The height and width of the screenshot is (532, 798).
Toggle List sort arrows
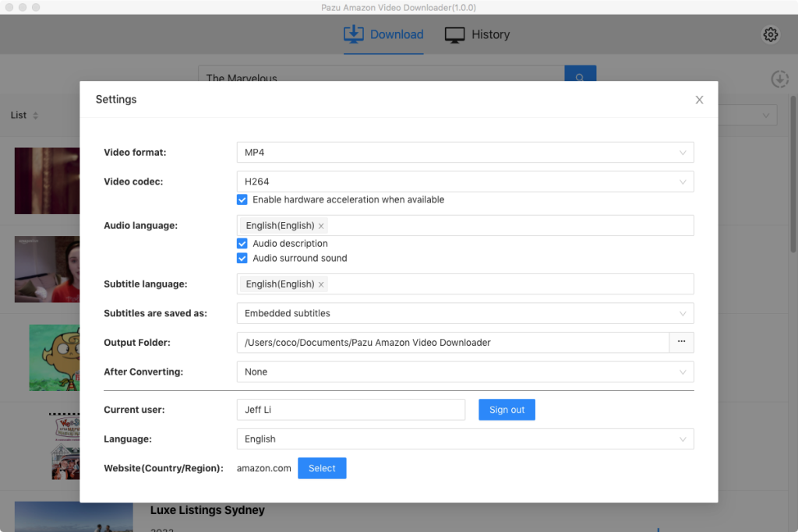36,115
